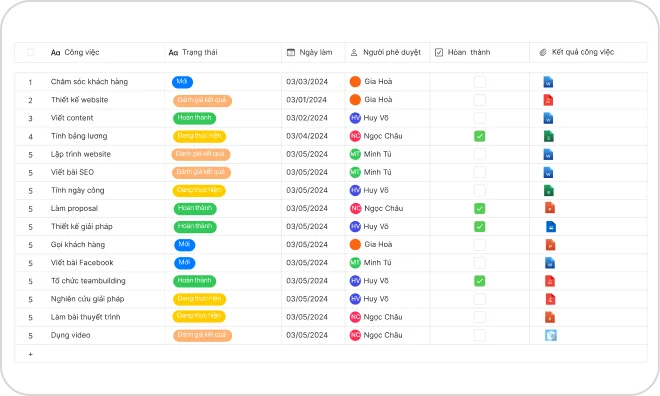Click Minh Tú avatar in Lập trình website row
Screen dimensions: 660x396
pos(355,154)
